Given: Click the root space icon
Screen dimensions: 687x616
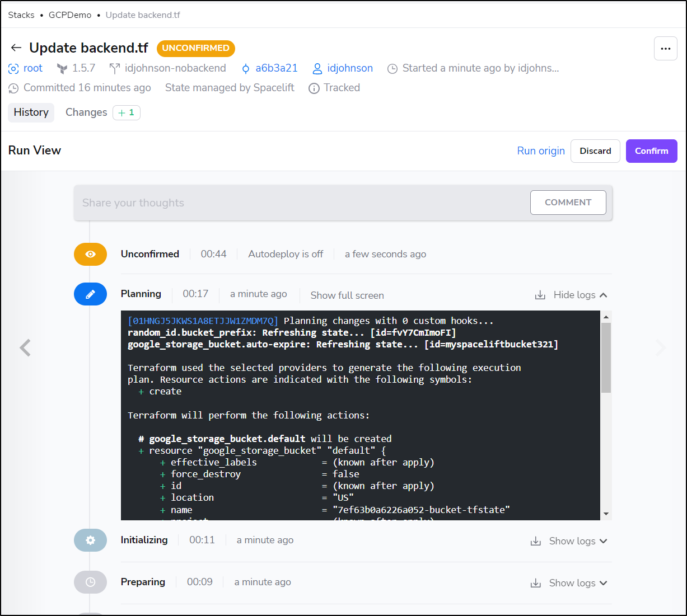Looking at the screenshot, I should click(x=13, y=68).
